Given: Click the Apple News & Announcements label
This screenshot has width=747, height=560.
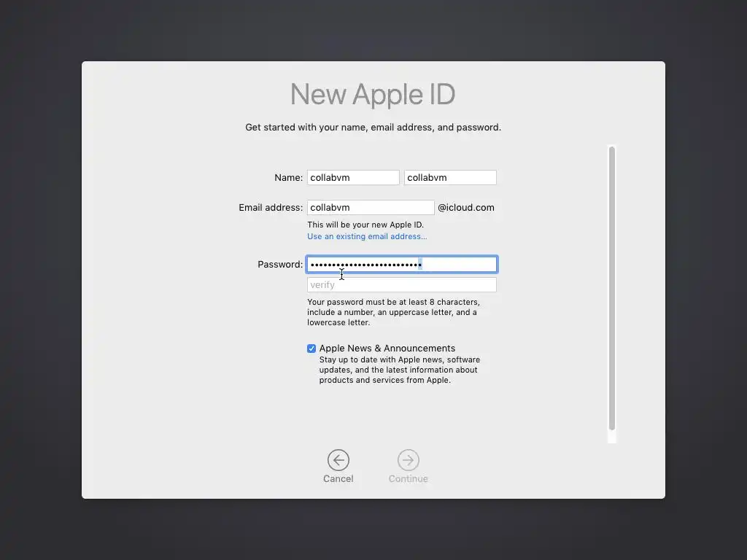Looking at the screenshot, I should coord(387,349).
